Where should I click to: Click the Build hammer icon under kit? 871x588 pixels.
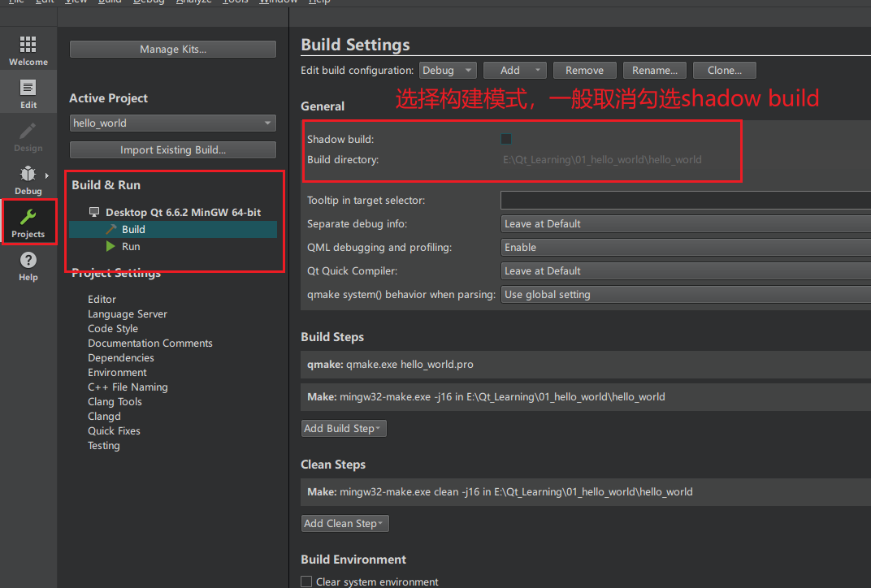pyautogui.click(x=111, y=230)
